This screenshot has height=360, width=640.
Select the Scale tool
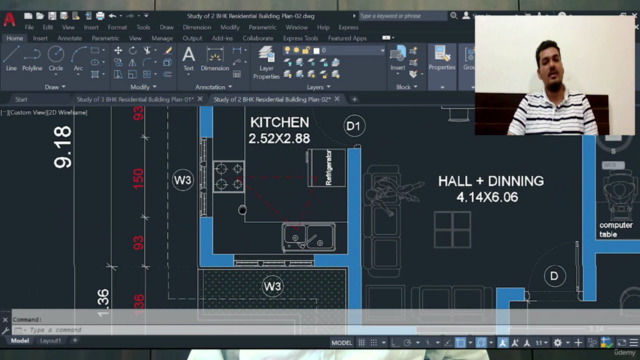point(133,74)
